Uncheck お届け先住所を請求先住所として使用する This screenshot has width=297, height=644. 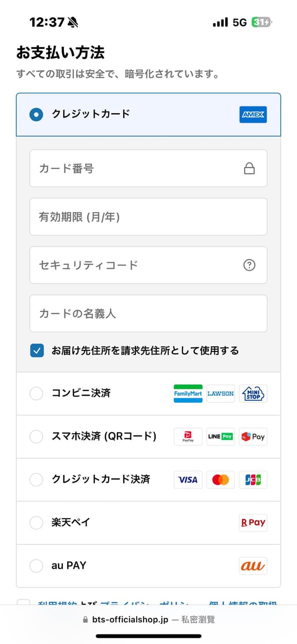(36, 350)
